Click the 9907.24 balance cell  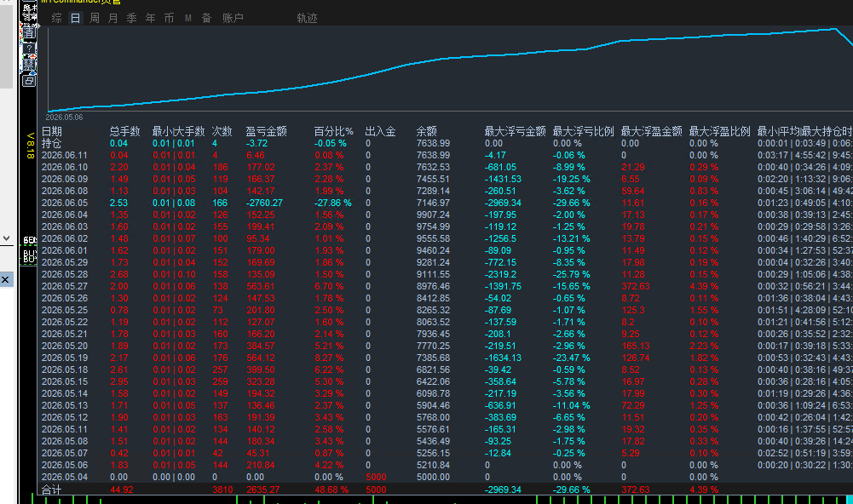433,215
